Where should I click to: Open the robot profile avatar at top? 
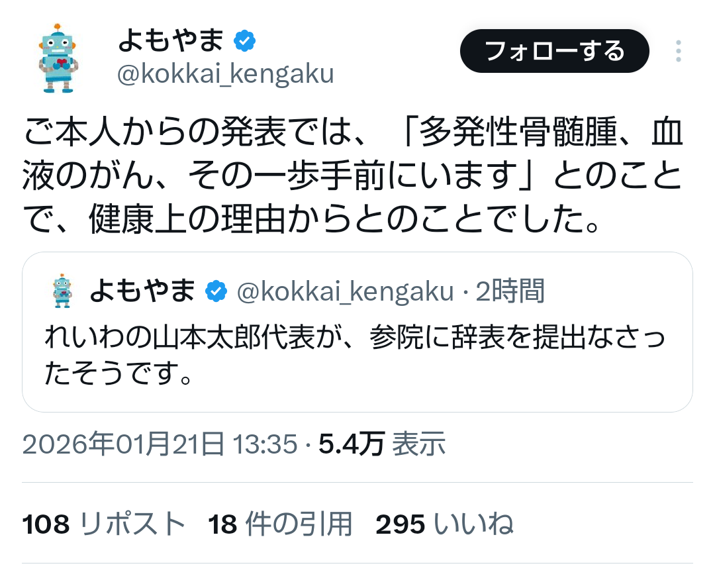(58, 58)
